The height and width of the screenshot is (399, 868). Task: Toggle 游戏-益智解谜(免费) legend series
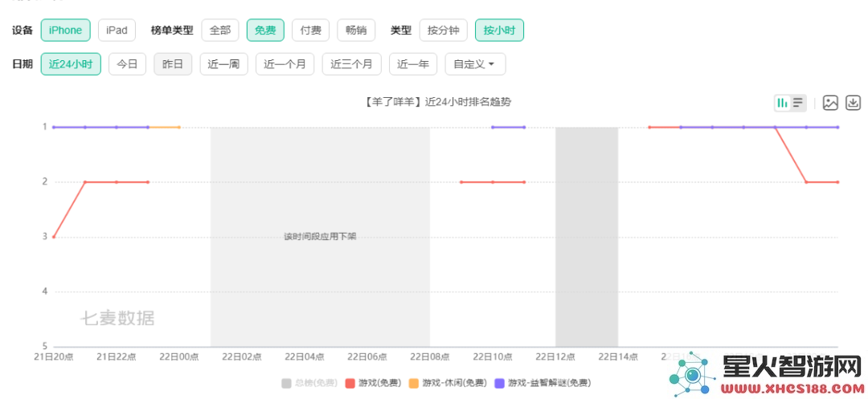pyautogui.click(x=542, y=383)
